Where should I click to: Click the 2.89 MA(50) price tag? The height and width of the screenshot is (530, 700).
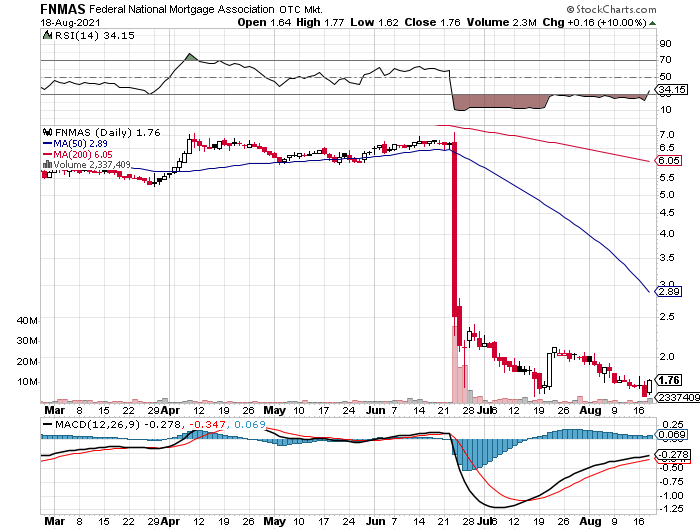[668, 292]
